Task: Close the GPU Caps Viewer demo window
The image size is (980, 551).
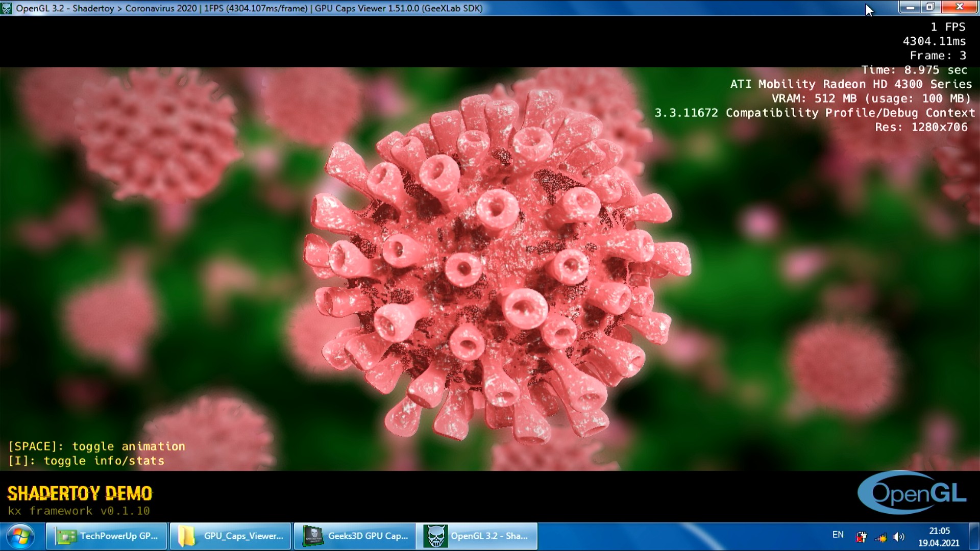Action: [x=959, y=7]
